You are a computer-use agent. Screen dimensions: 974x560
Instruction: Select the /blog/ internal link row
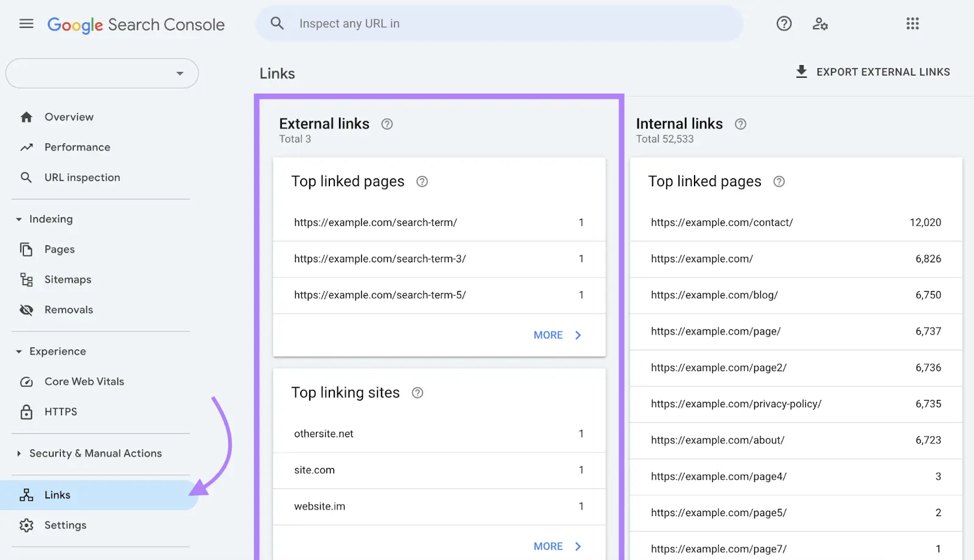[x=796, y=295]
